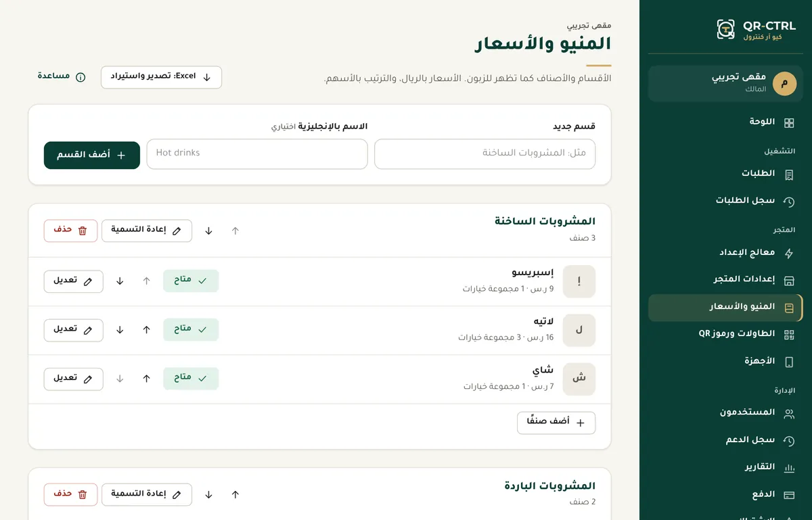Open الدفع payment page

[725, 494]
